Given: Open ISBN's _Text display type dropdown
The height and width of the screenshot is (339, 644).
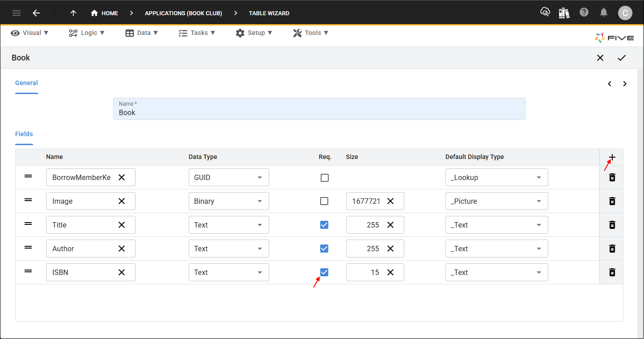Looking at the screenshot, I should tap(497, 272).
